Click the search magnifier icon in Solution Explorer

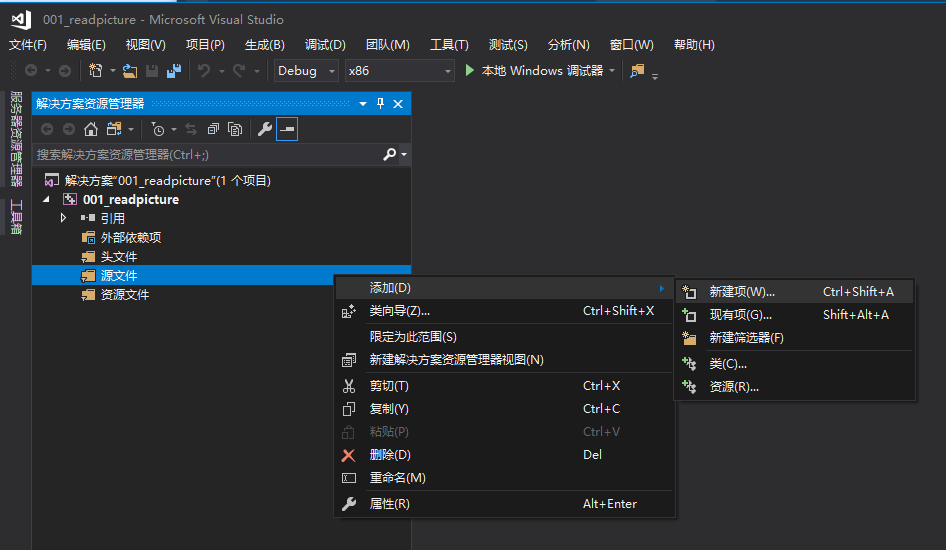pos(390,154)
